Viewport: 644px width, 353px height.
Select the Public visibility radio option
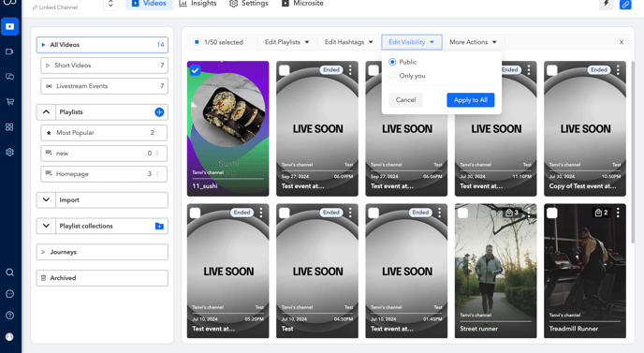[x=392, y=62]
